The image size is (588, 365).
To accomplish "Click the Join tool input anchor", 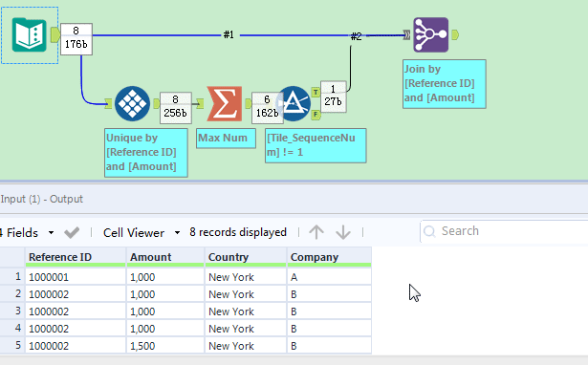I will pos(407,35).
